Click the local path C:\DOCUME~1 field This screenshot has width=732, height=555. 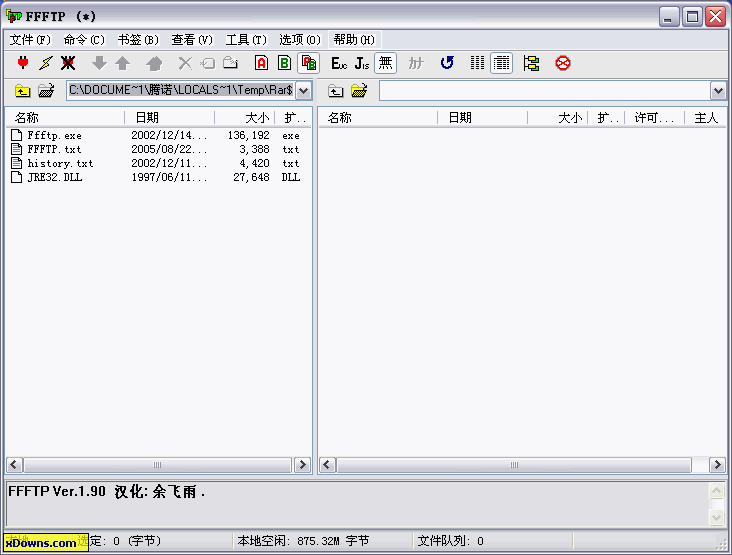click(x=181, y=91)
